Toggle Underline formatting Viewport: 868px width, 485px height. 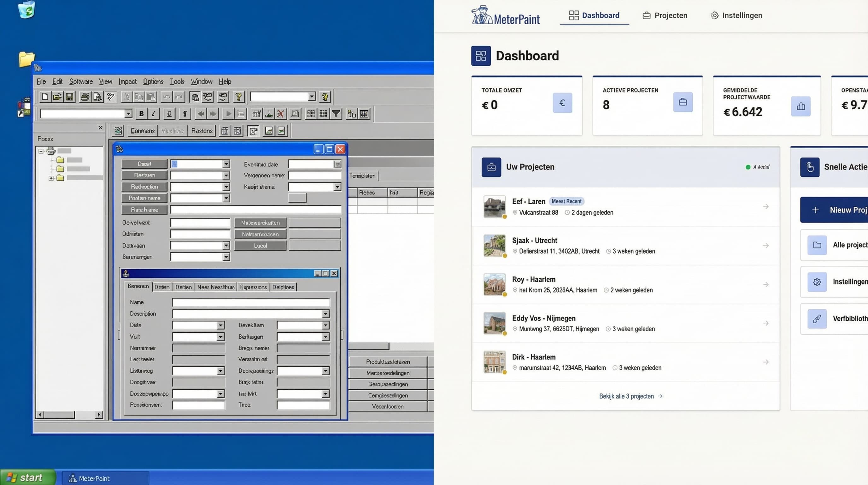pos(169,114)
